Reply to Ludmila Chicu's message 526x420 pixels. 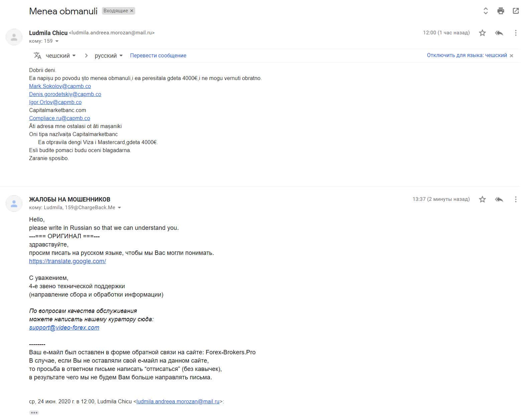(499, 33)
